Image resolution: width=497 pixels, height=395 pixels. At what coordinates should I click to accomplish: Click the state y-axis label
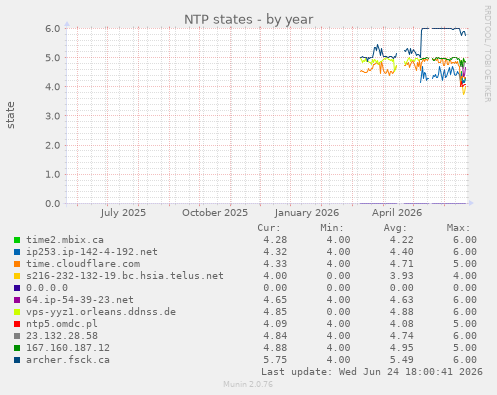(11, 115)
